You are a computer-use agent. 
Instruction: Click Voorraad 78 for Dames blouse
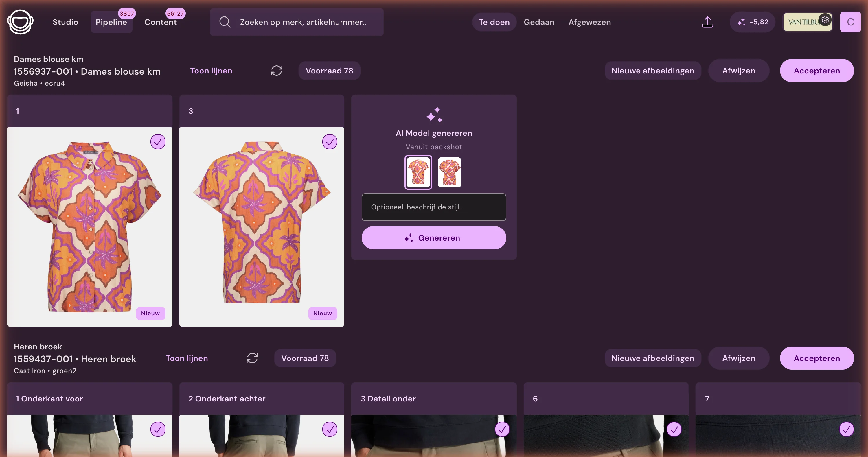pyautogui.click(x=329, y=71)
